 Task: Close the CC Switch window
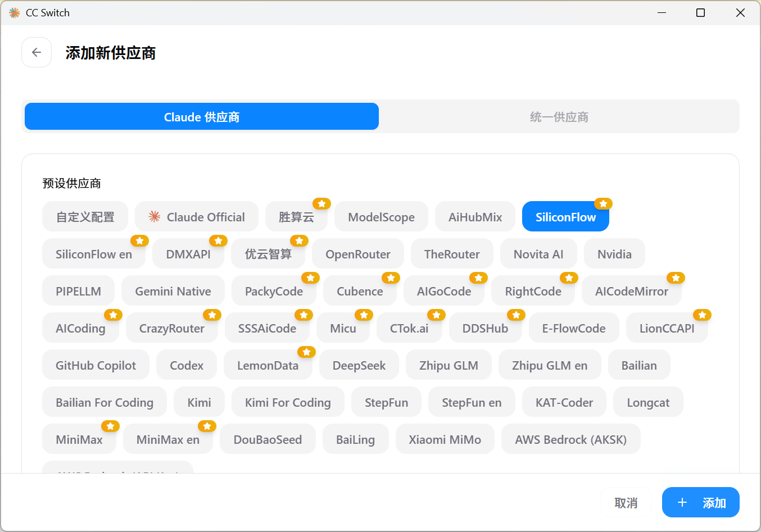point(740,12)
